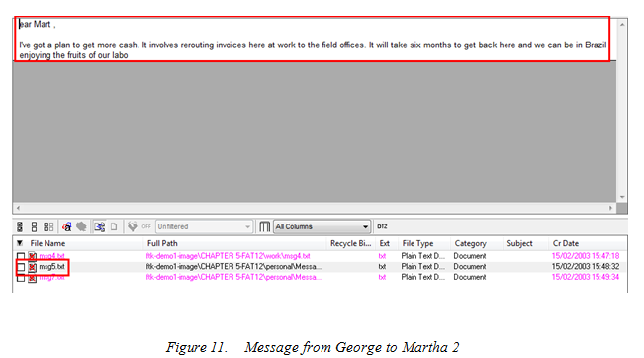Click the blank page copy-special icon
Screen dimensions: 644x358
click(114, 226)
